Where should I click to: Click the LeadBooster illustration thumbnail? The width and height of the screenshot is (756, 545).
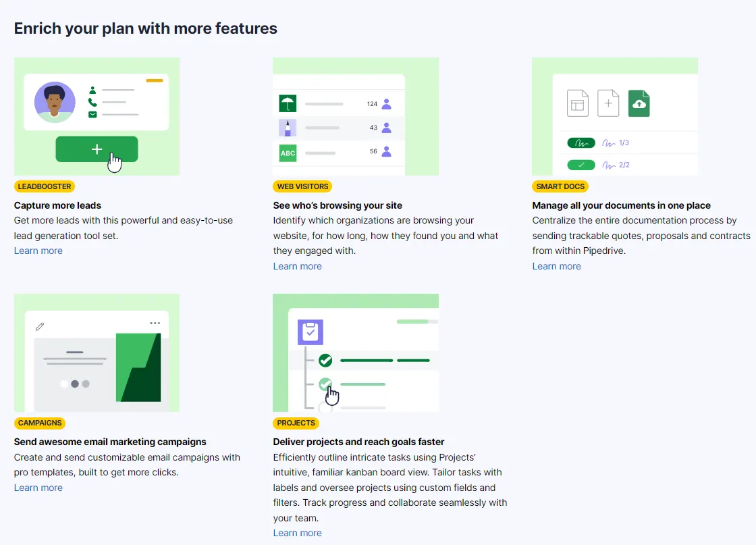(97, 116)
